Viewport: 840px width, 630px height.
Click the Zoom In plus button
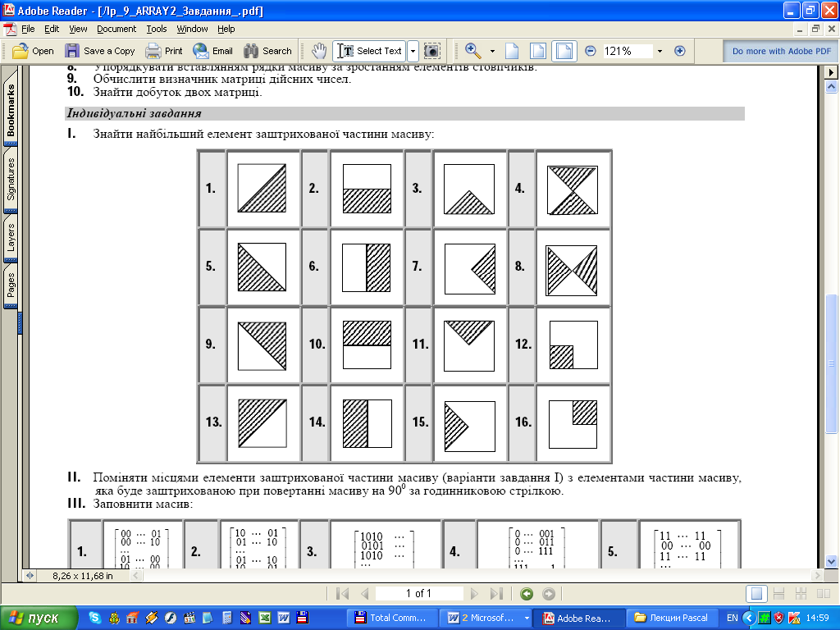[680, 51]
